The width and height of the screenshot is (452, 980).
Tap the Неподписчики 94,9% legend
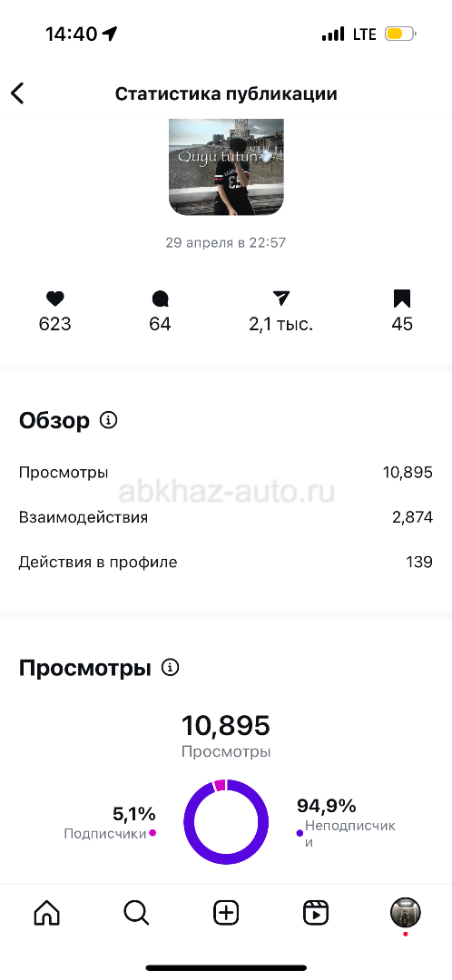click(346, 822)
